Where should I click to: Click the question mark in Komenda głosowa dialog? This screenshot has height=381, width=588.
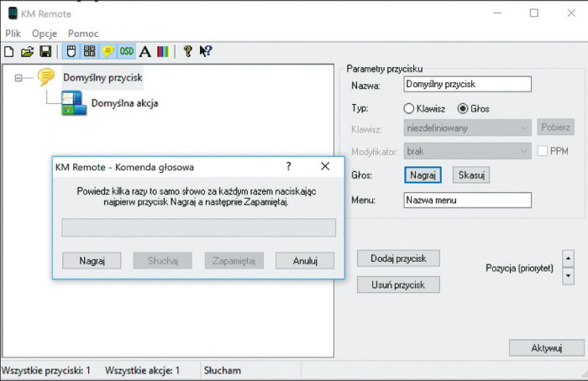click(x=288, y=166)
